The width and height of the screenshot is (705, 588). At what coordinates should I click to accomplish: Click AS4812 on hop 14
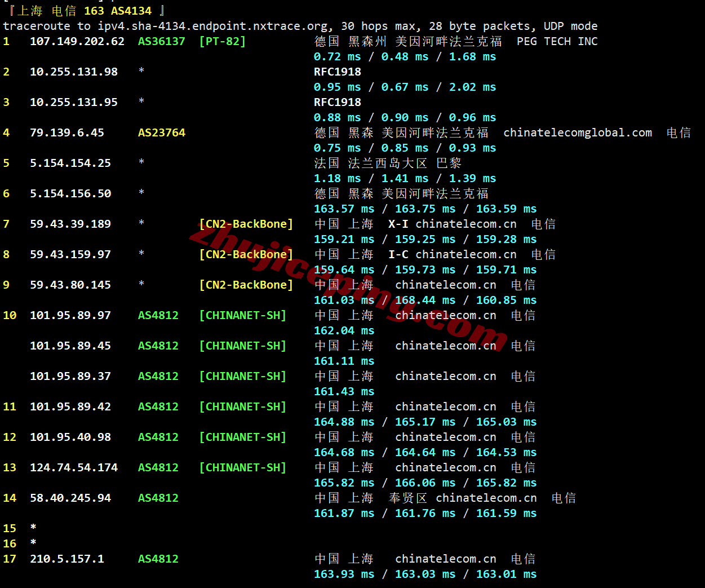tap(158, 498)
